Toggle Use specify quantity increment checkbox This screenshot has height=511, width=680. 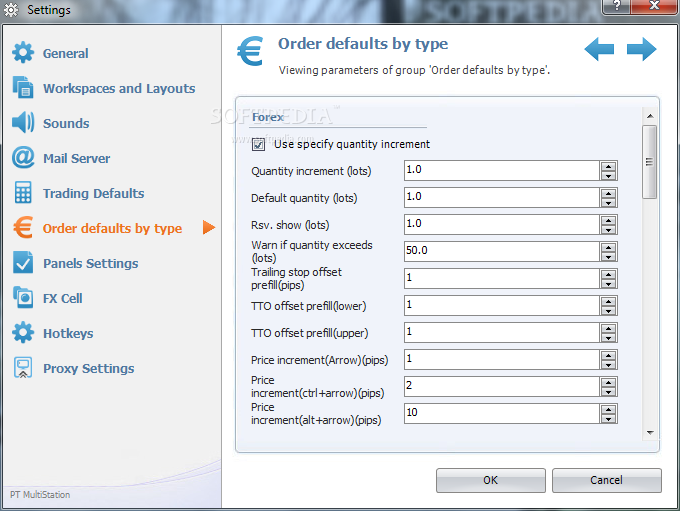pos(259,144)
